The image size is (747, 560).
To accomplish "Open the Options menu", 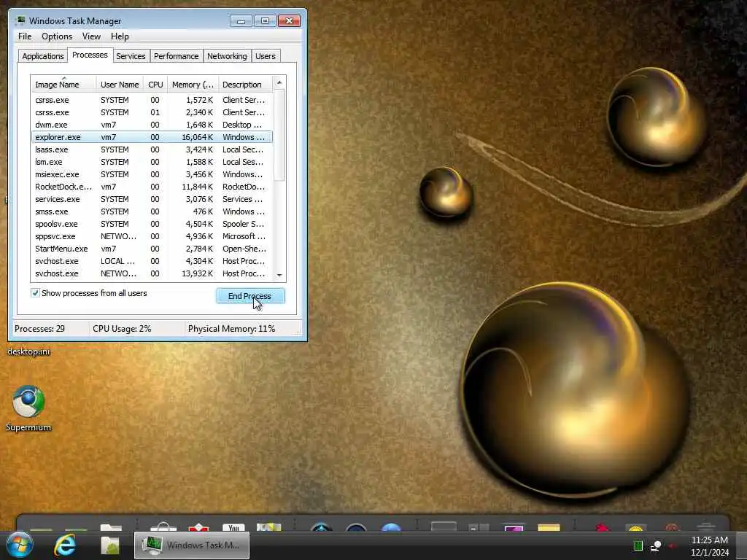I will 57,36.
